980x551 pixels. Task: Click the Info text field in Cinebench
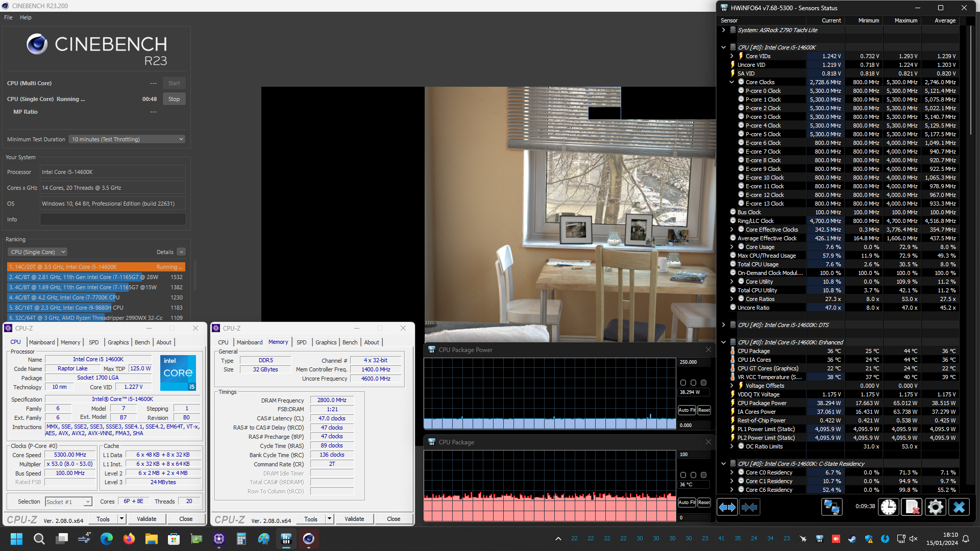tap(113, 219)
